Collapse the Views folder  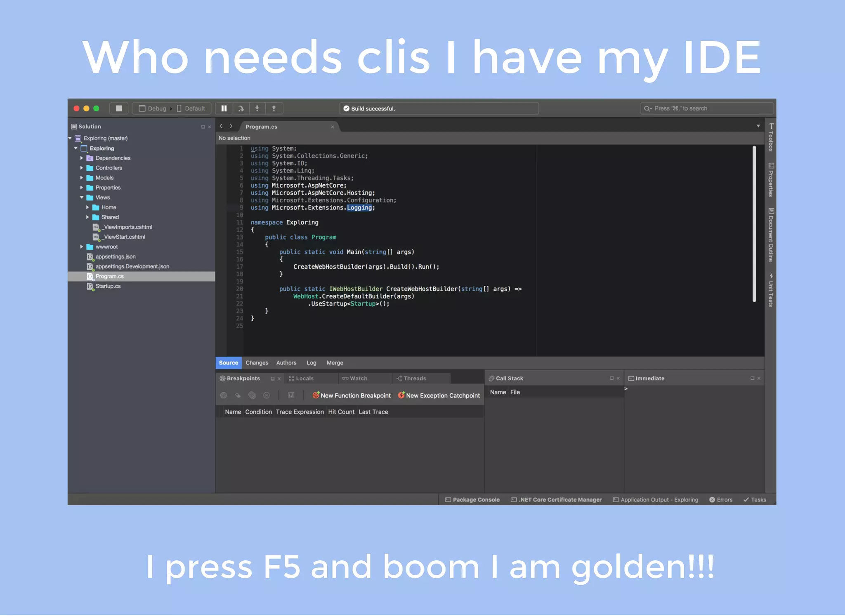pos(82,197)
